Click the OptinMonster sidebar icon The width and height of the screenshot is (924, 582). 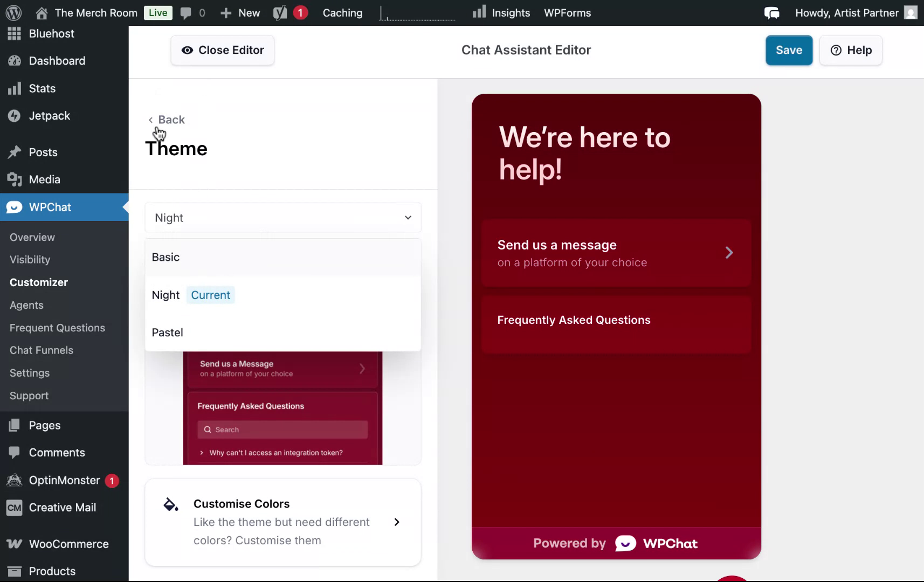(x=14, y=480)
